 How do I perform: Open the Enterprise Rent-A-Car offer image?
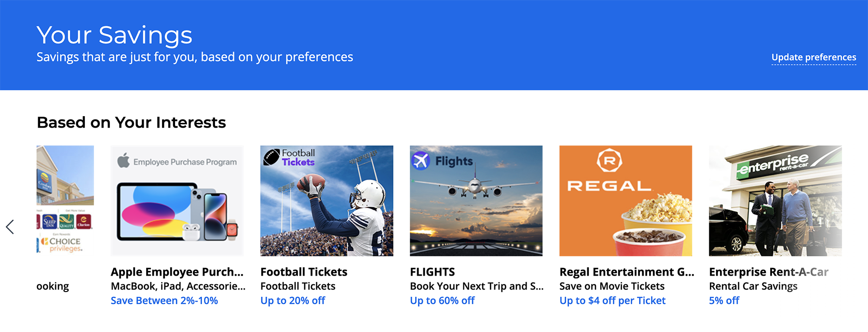775,200
